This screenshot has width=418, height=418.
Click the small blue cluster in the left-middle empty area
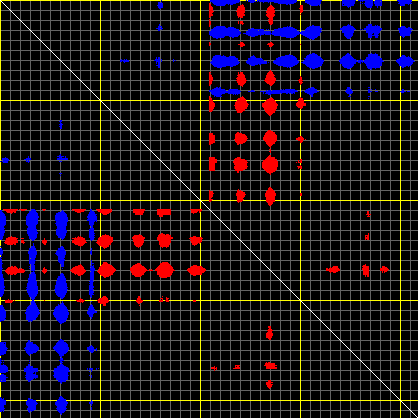pos(61,158)
